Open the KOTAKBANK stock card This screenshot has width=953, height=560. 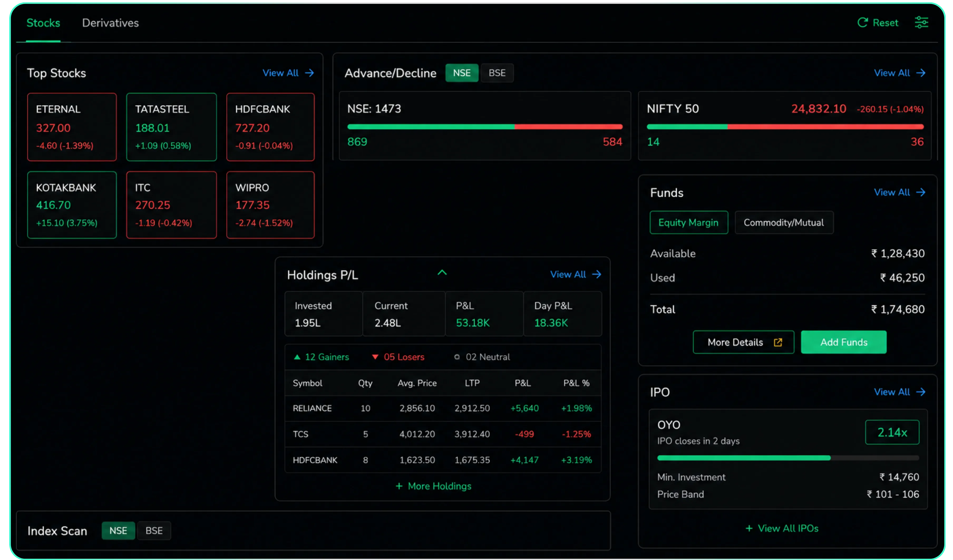tap(72, 205)
